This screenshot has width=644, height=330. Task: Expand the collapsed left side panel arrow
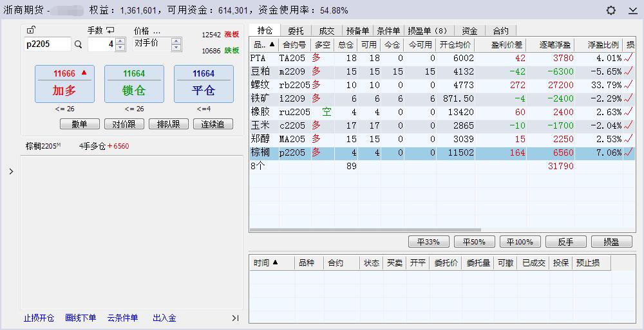coord(11,172)
